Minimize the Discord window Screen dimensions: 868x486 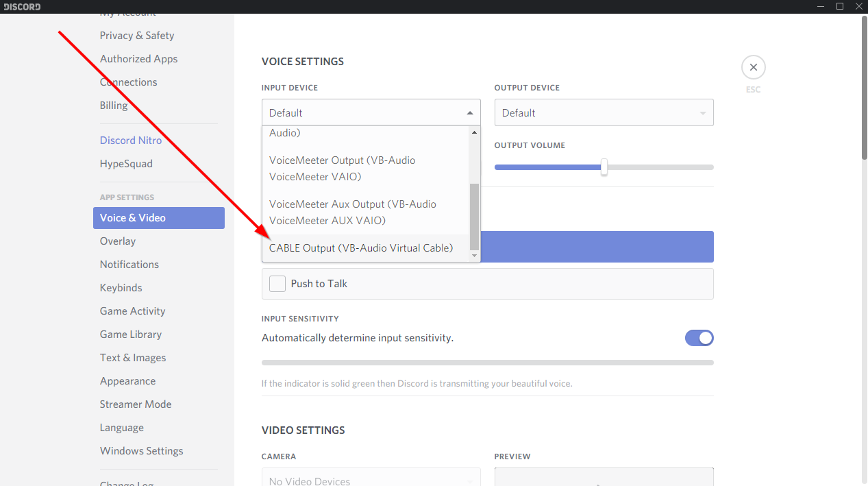[821, 6]
